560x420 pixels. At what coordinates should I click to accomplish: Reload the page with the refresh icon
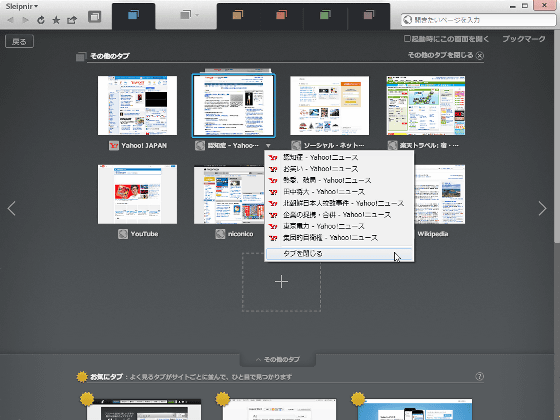tap(41, 20)
